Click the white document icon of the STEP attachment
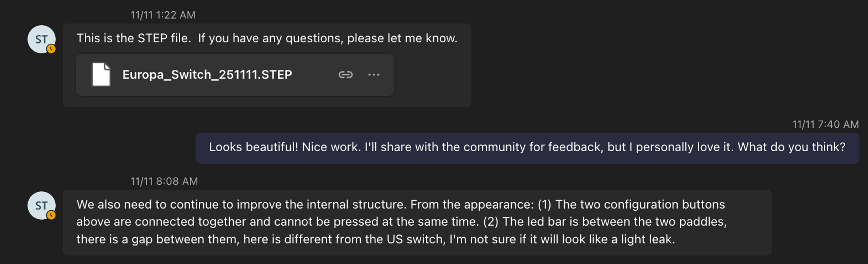The height and width of the screenshot is (264, 868). 101,74
